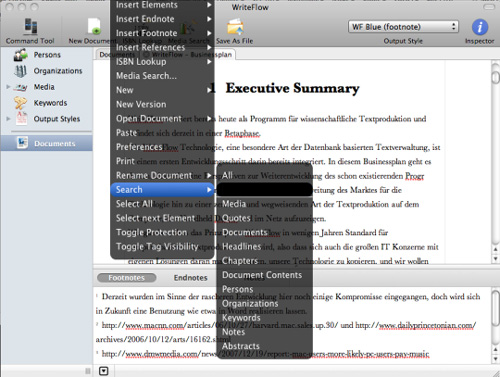
Task: Click the Save As File icon
Action: 235,27
